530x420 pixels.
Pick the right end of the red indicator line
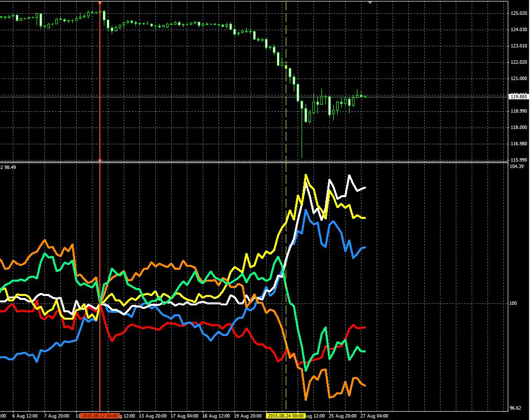364,327
